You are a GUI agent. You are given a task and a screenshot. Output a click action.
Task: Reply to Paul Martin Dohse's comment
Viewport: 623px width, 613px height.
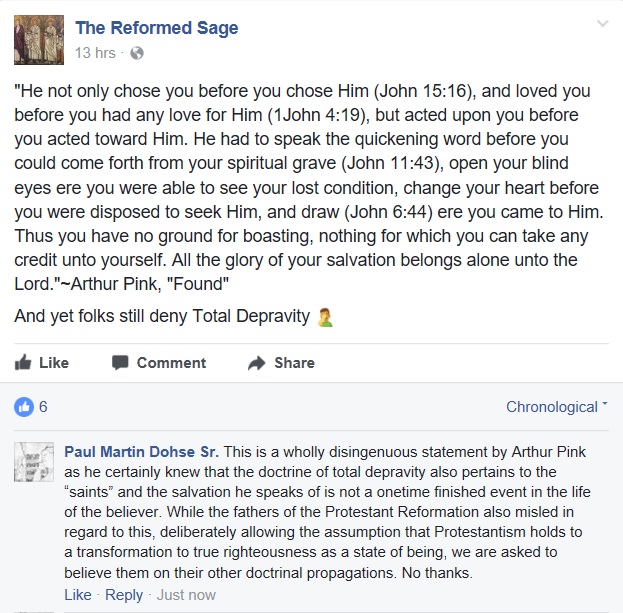pyautogui.click(x=124, y=594)
